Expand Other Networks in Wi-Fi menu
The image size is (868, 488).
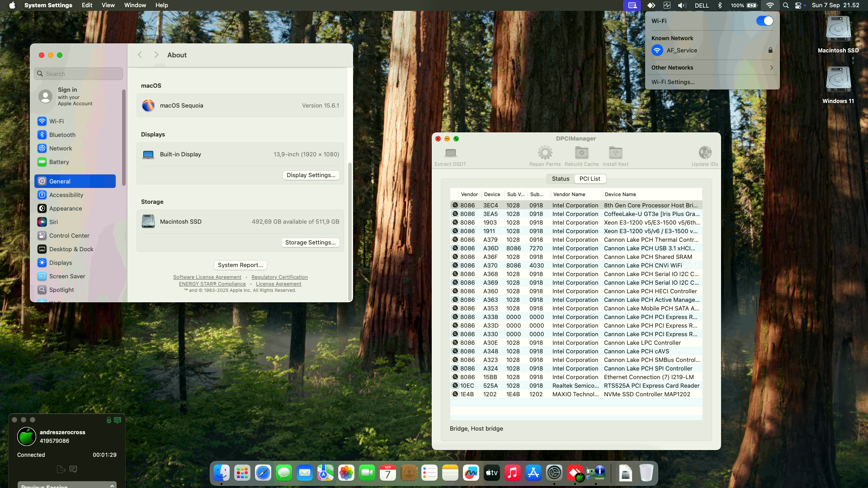(x=712, y=68)
